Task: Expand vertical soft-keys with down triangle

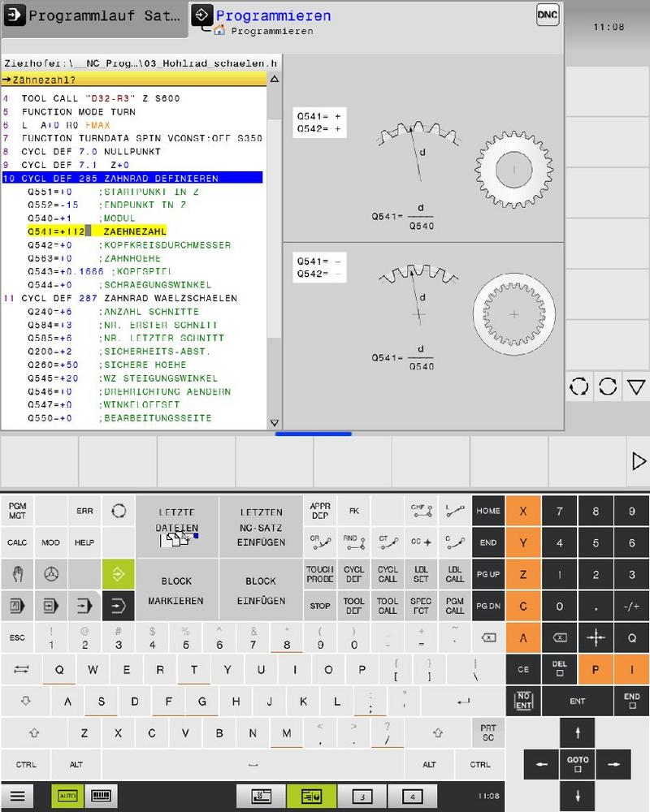Action: tap(635, 387)
